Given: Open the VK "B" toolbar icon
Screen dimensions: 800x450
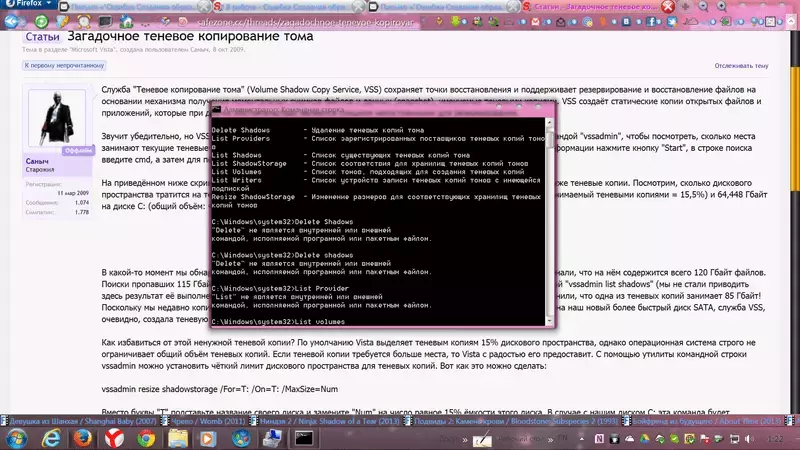Looking at the screenshot, I should coord(627,21).
